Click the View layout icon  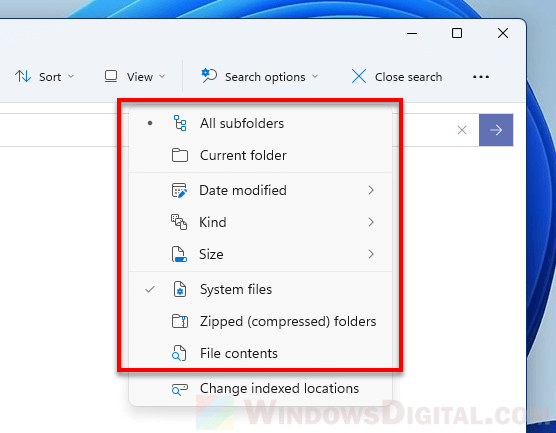coord(111,76)
